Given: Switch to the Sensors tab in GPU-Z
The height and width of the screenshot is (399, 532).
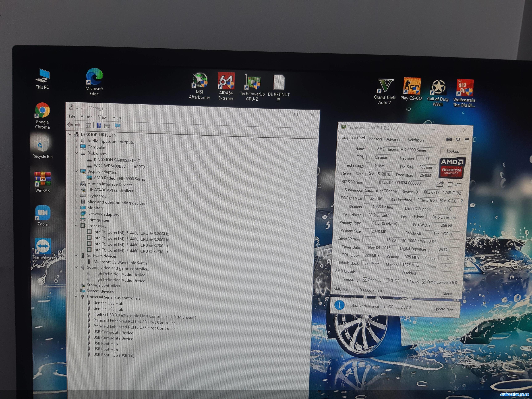Looking at the screenshot, I should tap(375, 139).
